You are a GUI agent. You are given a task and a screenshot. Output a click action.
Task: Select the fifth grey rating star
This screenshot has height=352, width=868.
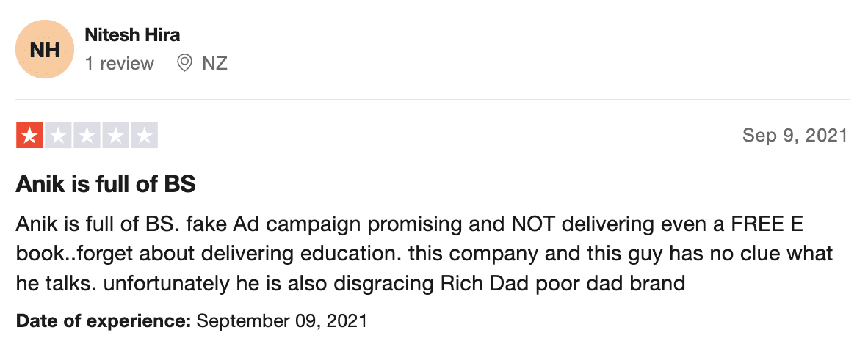point(144,136)
